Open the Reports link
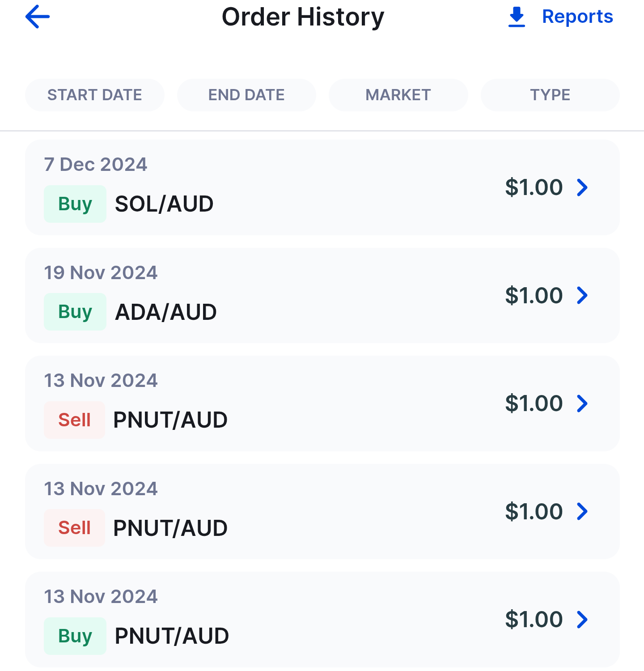Image resolution: width=644 pixels, height=671 pixels. [x=577, y=17]
